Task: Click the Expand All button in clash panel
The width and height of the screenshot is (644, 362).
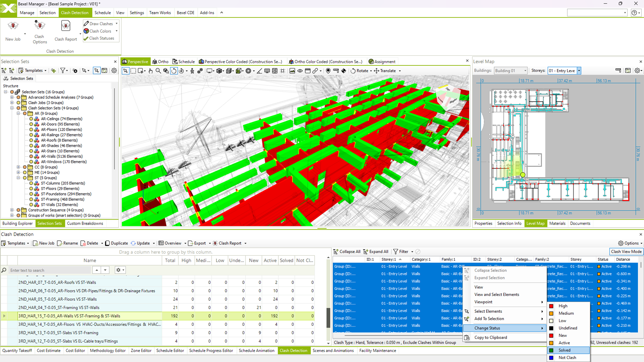Action: pos(376,251)
